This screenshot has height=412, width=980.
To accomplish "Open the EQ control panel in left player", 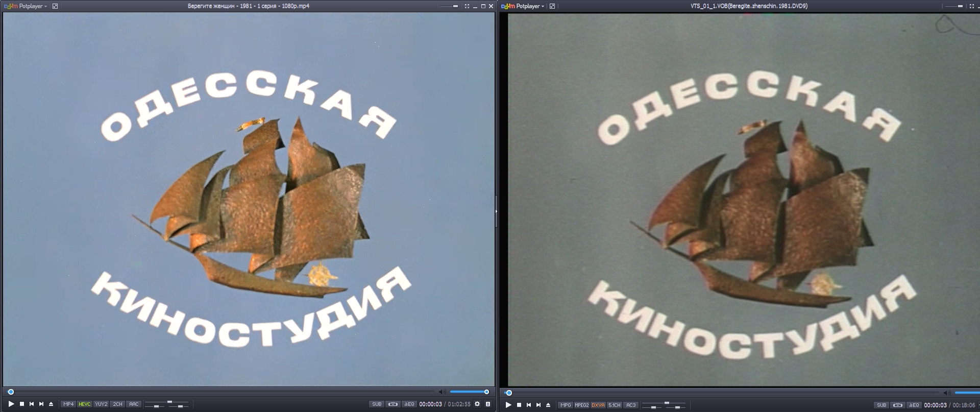I will click(409, 404).
